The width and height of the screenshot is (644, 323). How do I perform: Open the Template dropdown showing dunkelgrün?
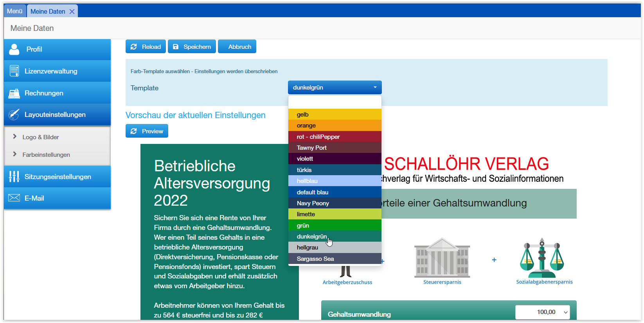(335, 88)
